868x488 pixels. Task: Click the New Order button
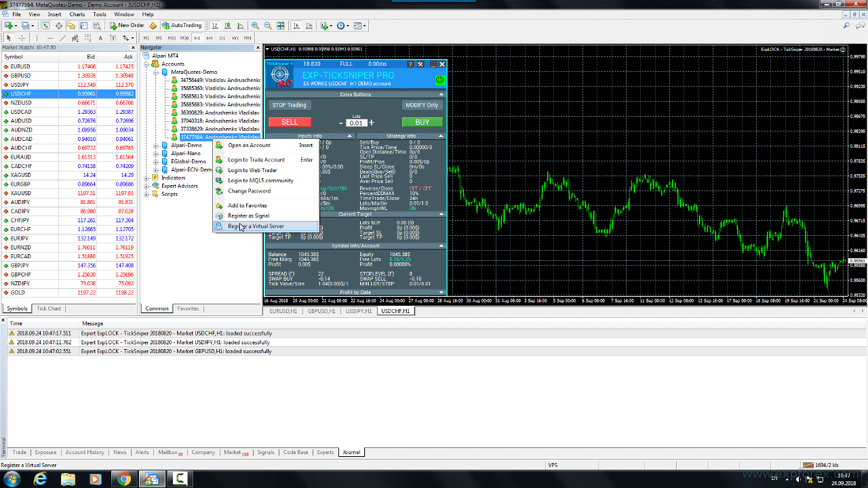pyautogui.click(x=127, y=25)
